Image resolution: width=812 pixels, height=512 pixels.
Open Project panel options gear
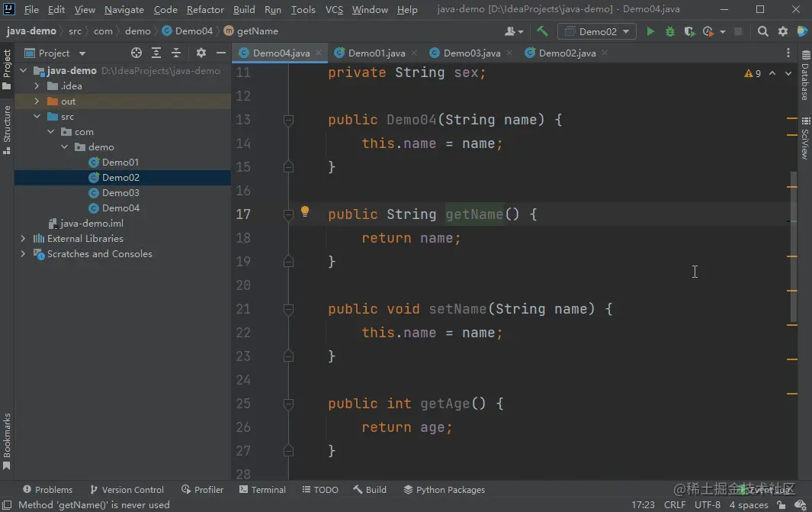pyautogui.click(x=201, y=53)
